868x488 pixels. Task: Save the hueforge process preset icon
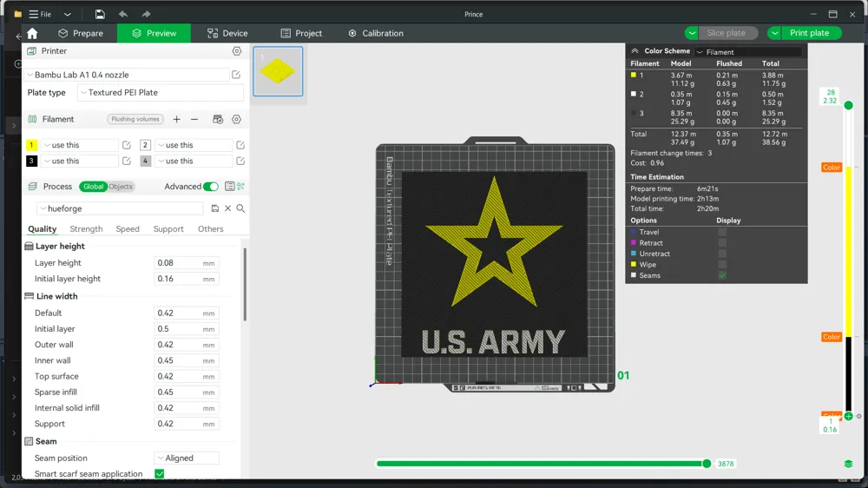pyautogui.click(x=214, y=208)
